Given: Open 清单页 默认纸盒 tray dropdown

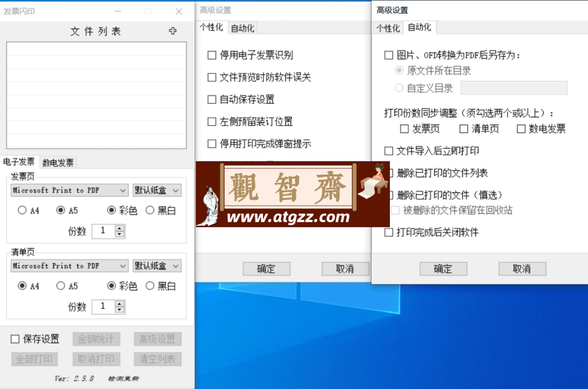Looking at the screenshot, I should coord(157,266).
